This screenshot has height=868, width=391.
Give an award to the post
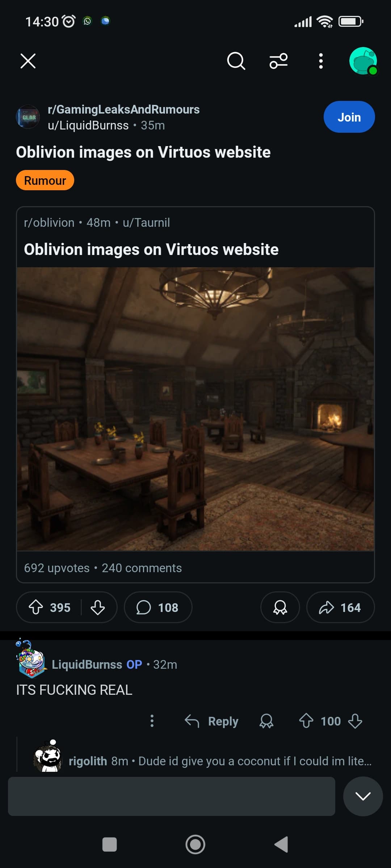[280, 607]
